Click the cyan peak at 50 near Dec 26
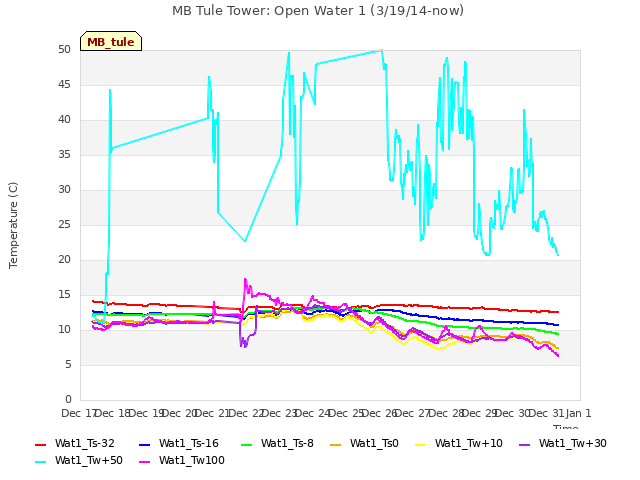The width and height of the screenshot is (640, 480). pyautogui.click(x=382, y=50)
